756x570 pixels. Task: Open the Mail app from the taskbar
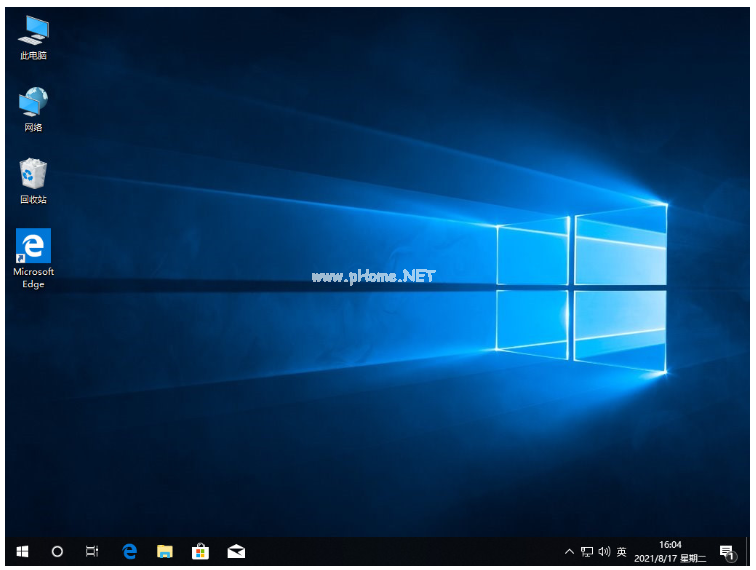(x=236, y=551)
